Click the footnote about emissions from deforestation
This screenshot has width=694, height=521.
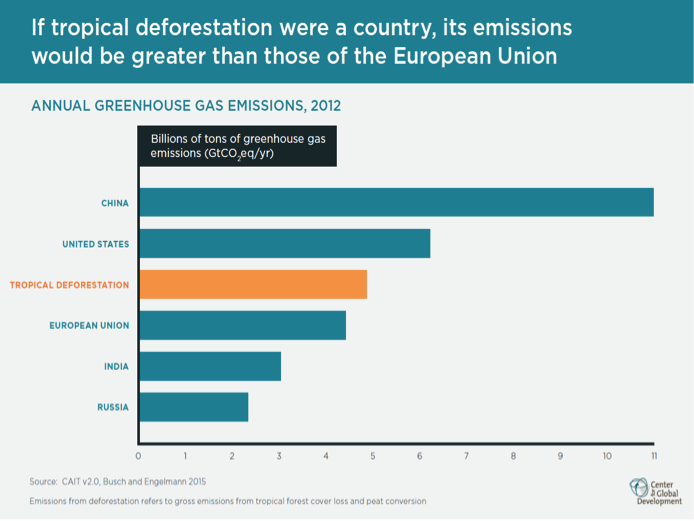228,501
